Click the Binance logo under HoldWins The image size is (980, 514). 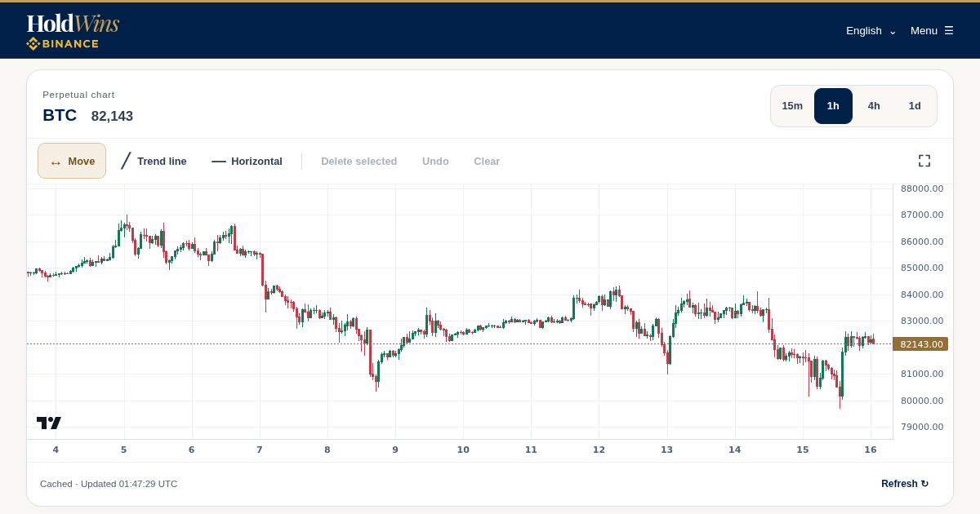63,44
